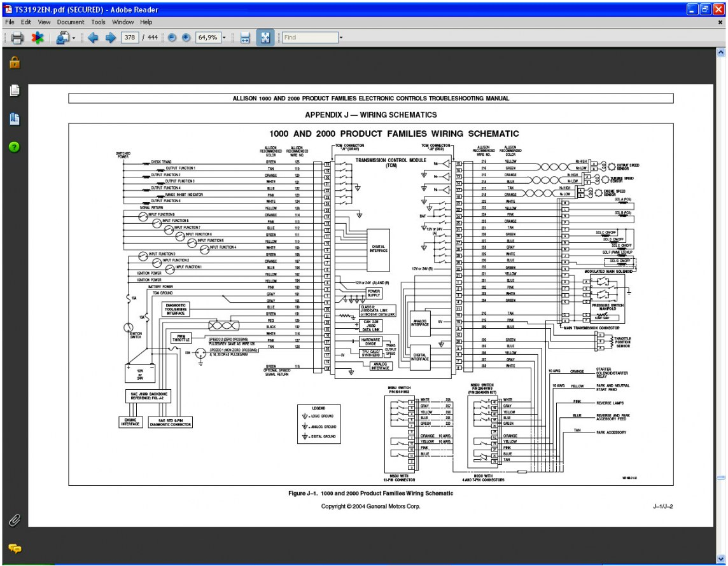The width and height of the screenshot is (728, 566).
Task: Go to the previous page with the back arrow
Action: tap(94, 38)
